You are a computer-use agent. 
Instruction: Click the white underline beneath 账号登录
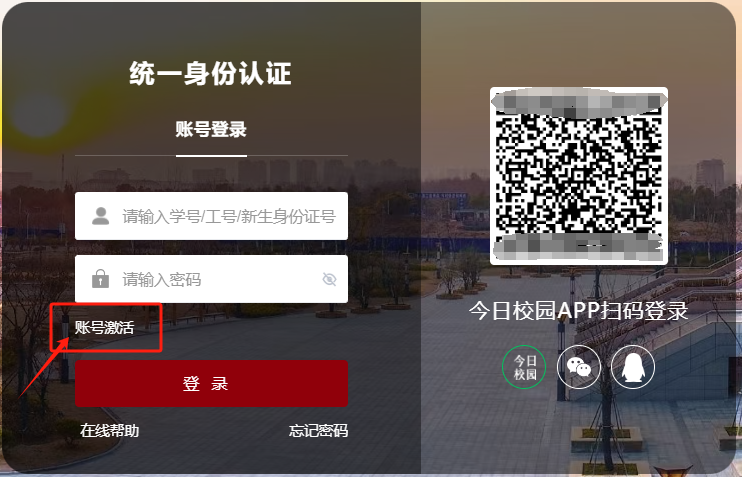click(212, 155)
